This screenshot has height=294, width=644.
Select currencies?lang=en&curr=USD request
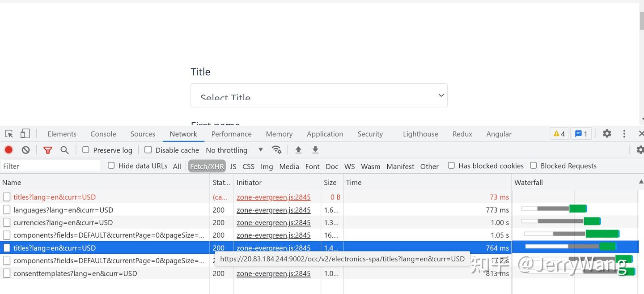63,222
